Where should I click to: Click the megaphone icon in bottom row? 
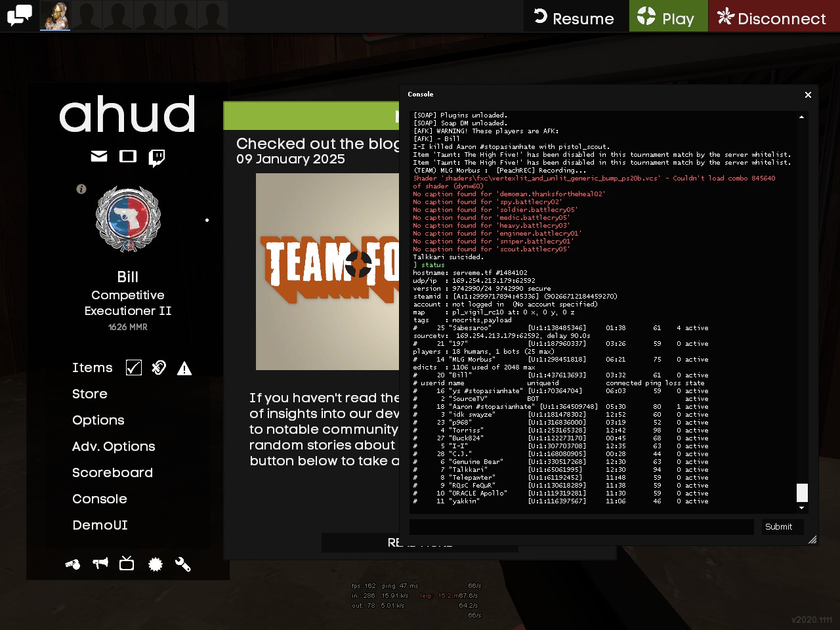pos(100,564)
